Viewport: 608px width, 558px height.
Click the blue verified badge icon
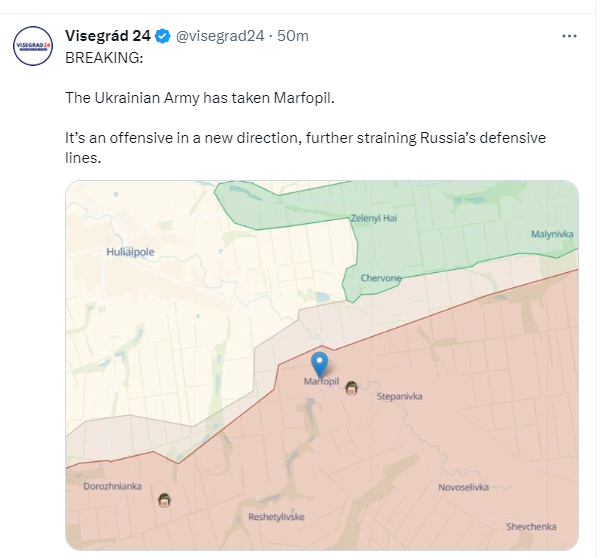[x=162, y=36]
